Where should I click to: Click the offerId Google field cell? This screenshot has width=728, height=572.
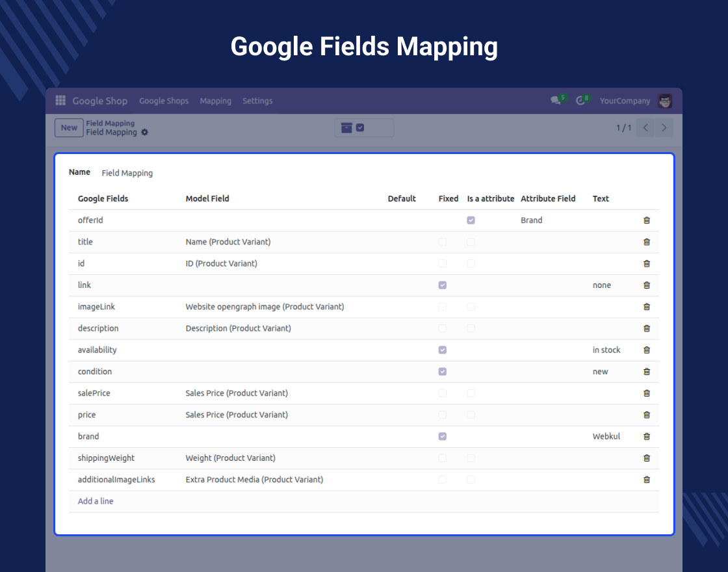90,220
